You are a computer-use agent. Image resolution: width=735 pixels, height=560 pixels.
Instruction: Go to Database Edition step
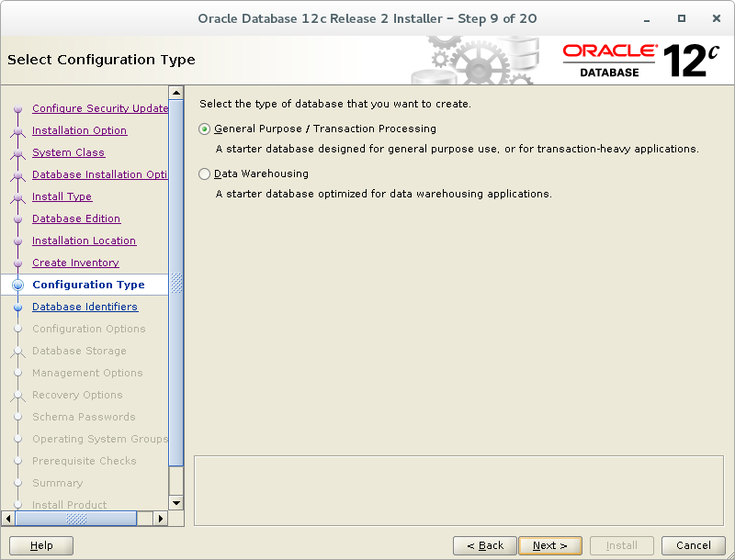click(76, 218)
